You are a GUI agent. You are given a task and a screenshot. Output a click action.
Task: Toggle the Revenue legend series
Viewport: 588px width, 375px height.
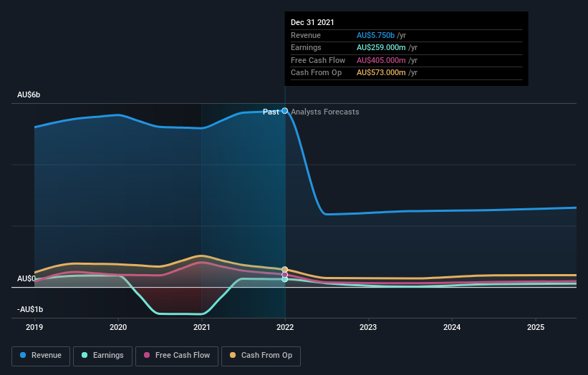(x=41, y=356)
